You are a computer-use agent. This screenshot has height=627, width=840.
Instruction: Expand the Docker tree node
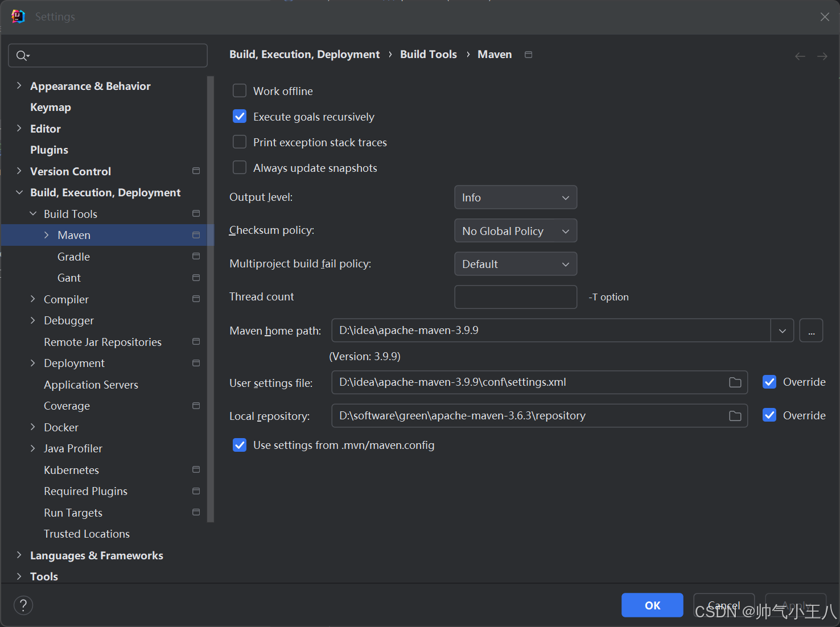[x=32, y=427]
